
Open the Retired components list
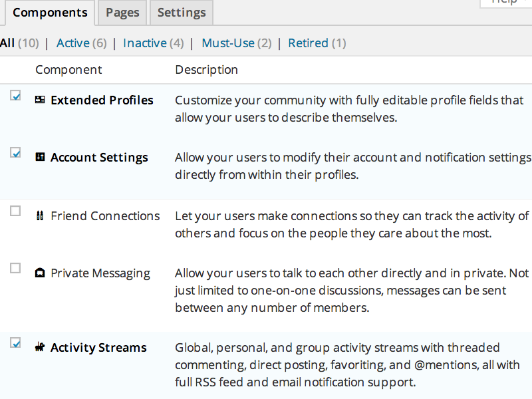[308, 43]
